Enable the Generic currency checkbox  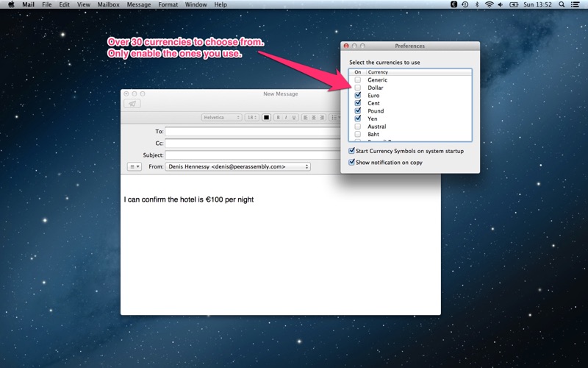point(358,79)
